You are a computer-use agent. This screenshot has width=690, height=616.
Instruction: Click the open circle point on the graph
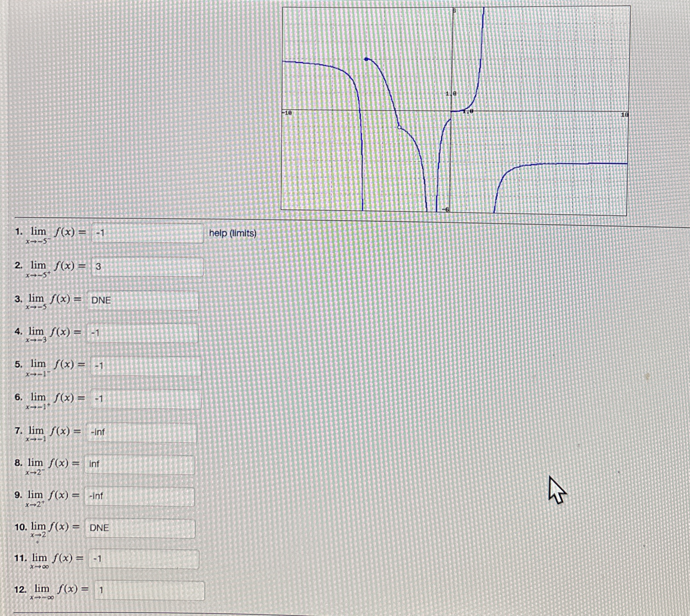tap(399, 127)
